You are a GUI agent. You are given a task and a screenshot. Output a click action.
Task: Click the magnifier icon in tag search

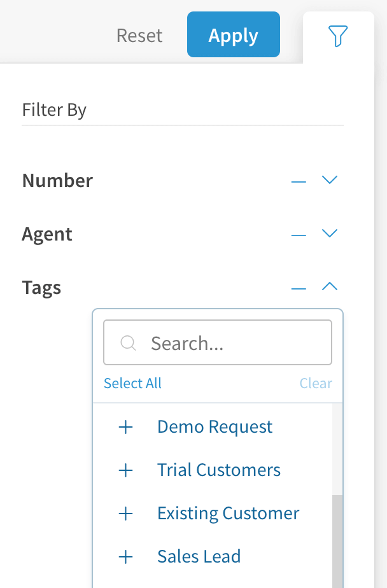[128, 344]
